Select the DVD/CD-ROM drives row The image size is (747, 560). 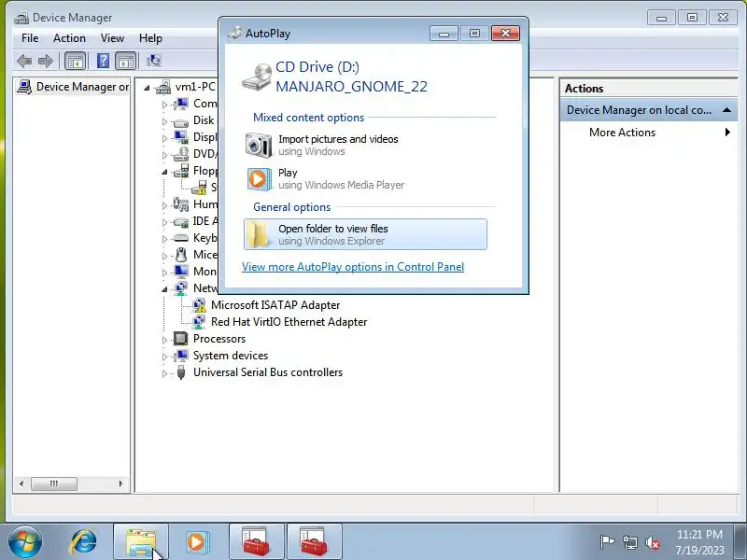coord(195,154)
